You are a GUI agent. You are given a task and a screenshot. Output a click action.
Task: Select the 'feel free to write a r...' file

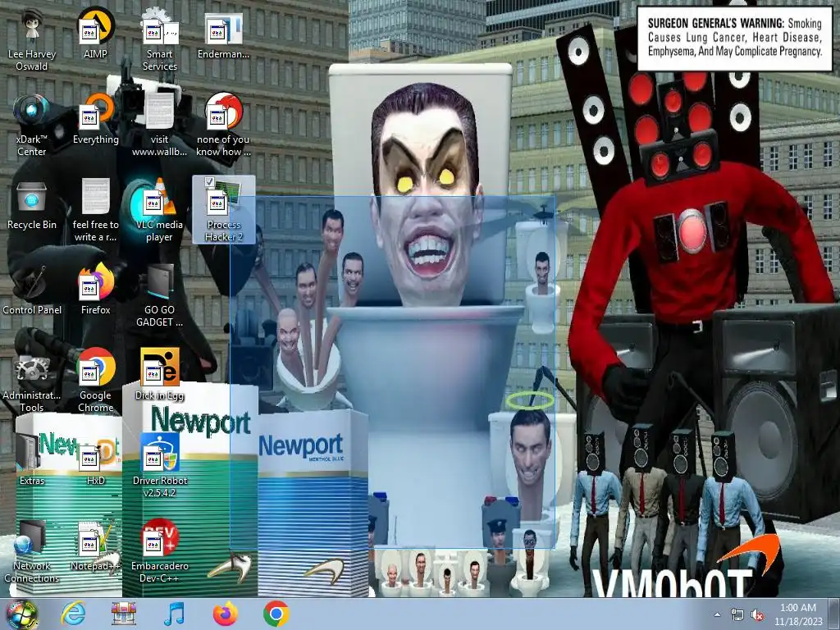point(95,210)
